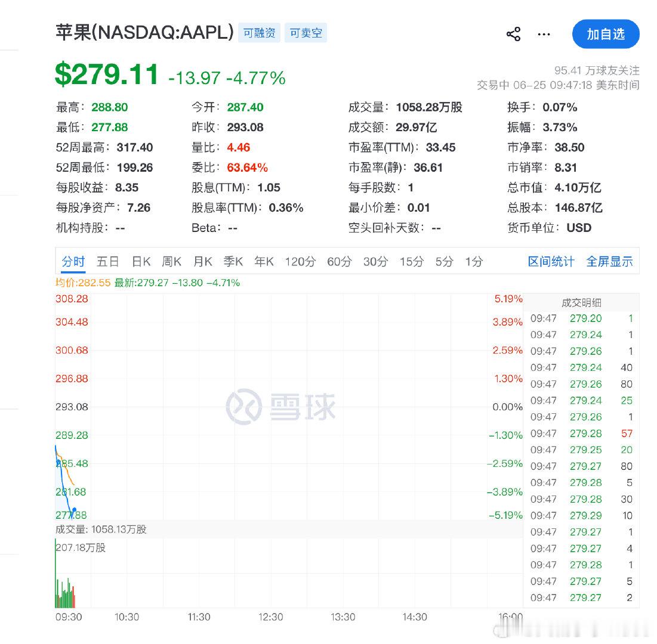The height and width of the screenshot is (644, 657).
Task: Click the 股息率(TTM) value 0.36%
Action: click(286, 208)
